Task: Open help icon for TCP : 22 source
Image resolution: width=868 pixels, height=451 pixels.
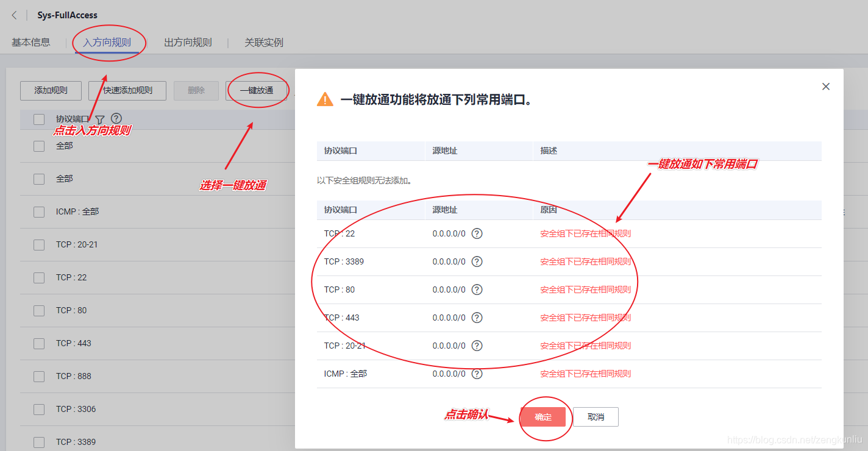Action: [x=477, y=233]
